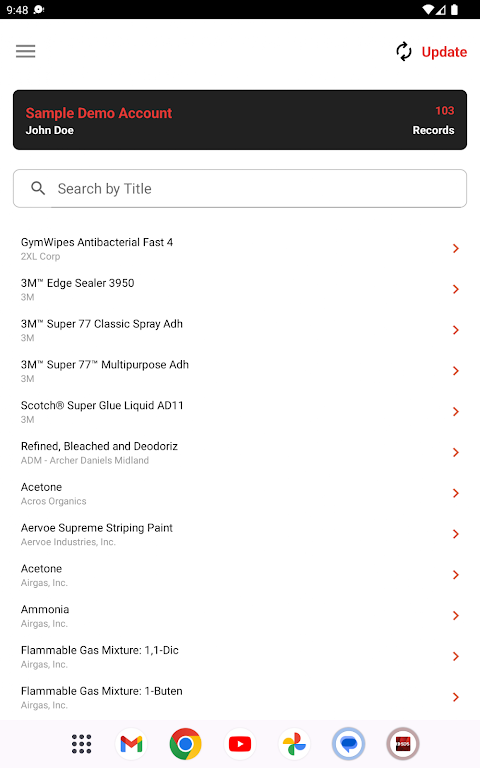Launch Google Photos from the dock

[294, 744]
